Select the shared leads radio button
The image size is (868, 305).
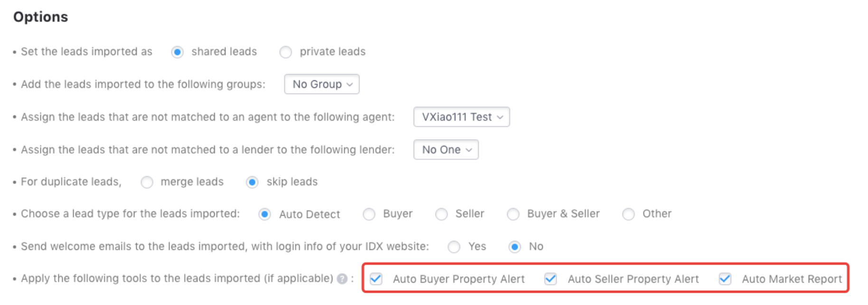click(x=178, y=52)
